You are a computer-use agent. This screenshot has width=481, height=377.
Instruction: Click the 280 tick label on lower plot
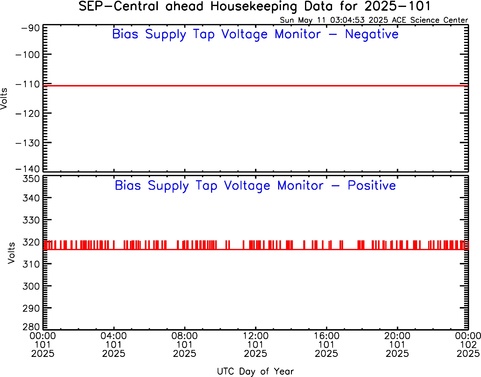point(32,326)
